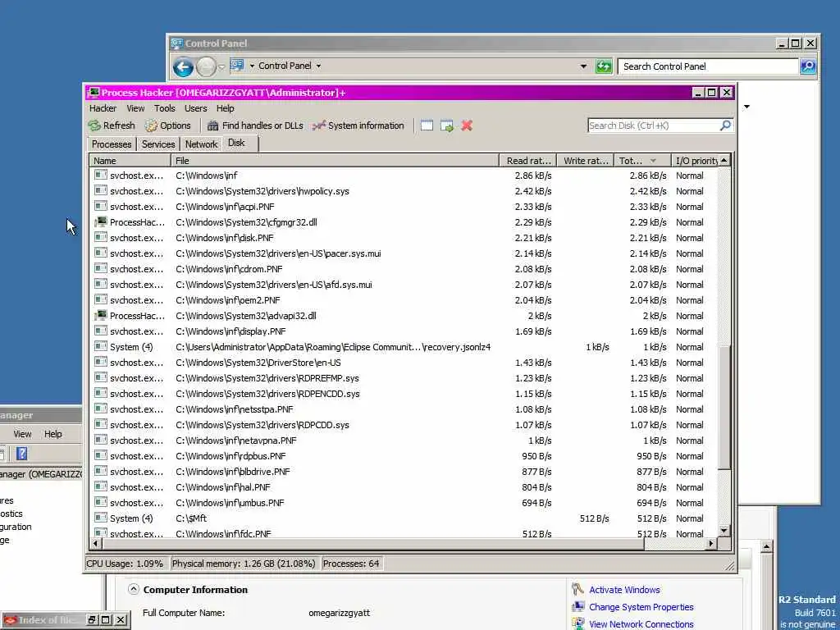
Task: Select the netsstpa.PNF file entry
Action: pos(234,409)
